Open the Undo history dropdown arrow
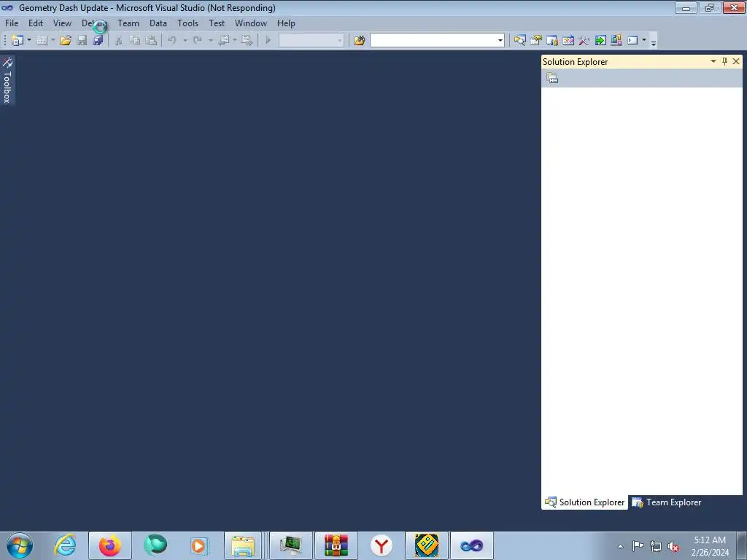Image resolution: width=747 pixels, height=560 pixels. (185, 41)
